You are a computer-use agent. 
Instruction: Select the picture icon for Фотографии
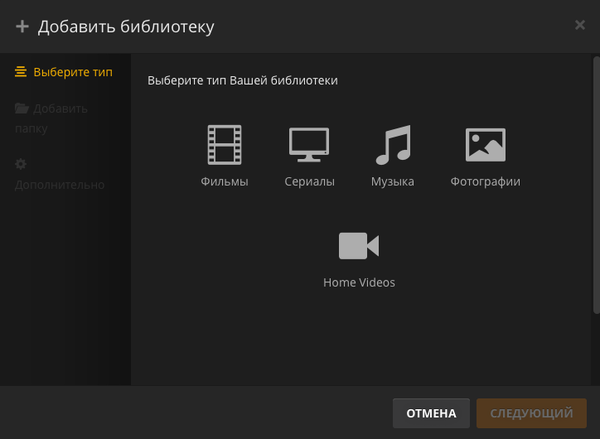coord(485,145)
